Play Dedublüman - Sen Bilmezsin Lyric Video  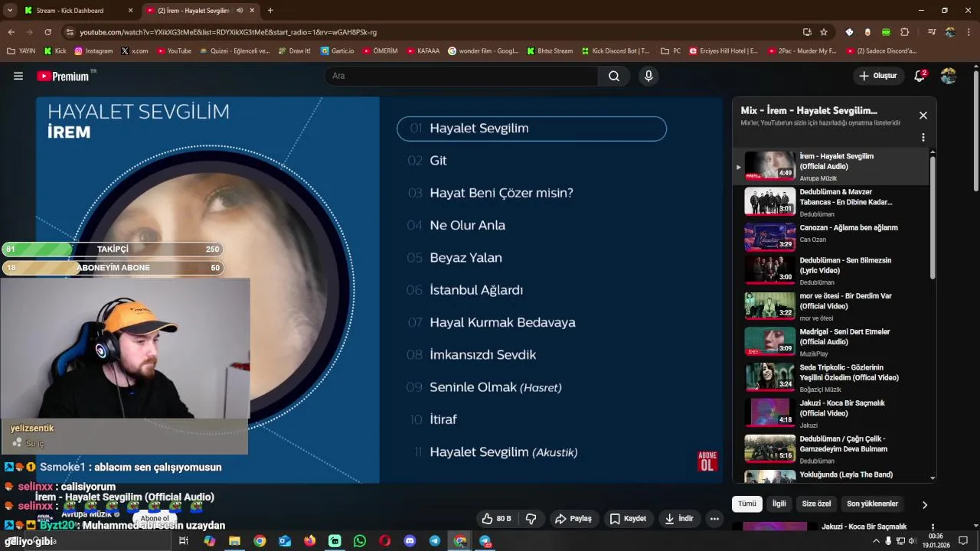[x=831, y=271]
